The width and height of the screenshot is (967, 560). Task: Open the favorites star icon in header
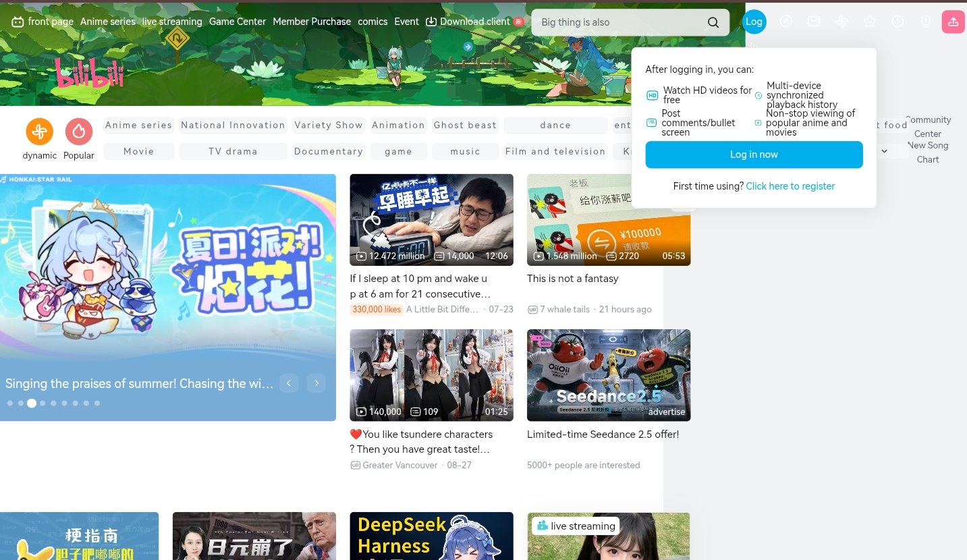(870, 22)
